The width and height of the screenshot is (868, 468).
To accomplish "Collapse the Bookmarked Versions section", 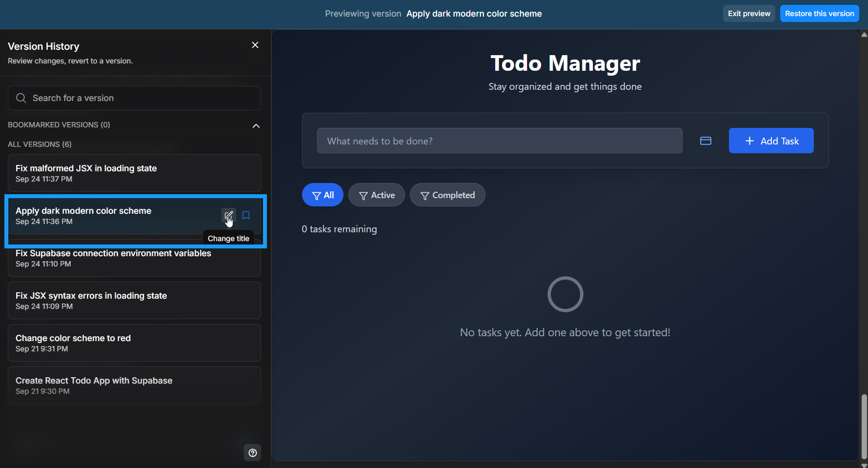I will (256, 125).
